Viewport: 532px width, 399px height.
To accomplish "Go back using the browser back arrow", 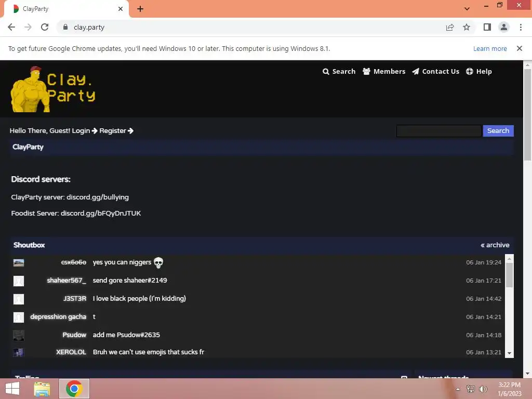I will (11, 27).
